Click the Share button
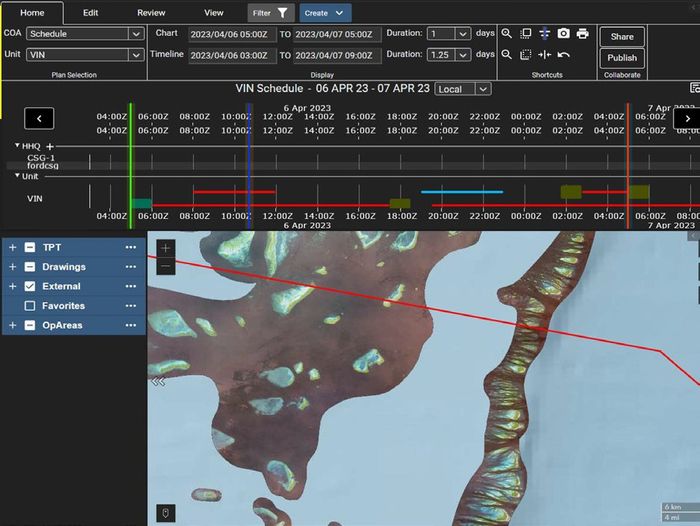Screen dimensions: 700x526 point(622,37)
